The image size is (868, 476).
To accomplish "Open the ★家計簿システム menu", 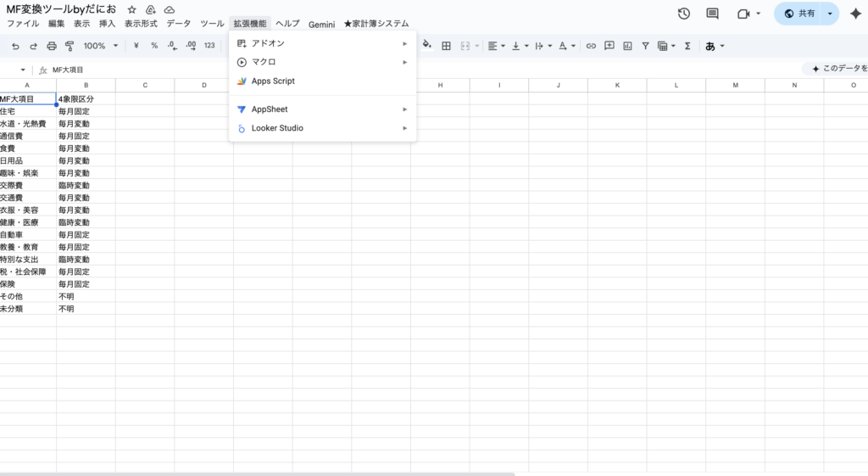I will coord(376,24).
